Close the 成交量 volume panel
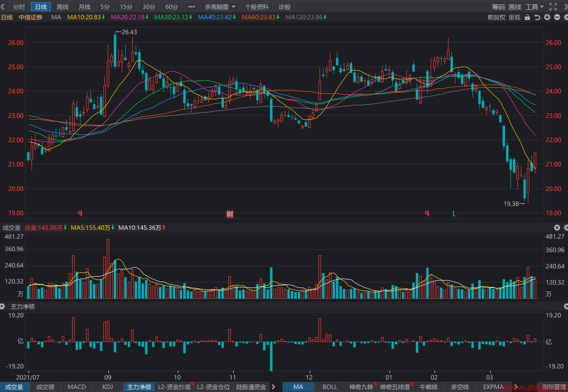Screen dimensions: 568x392 pyautogui.click(x=557, y=228)
